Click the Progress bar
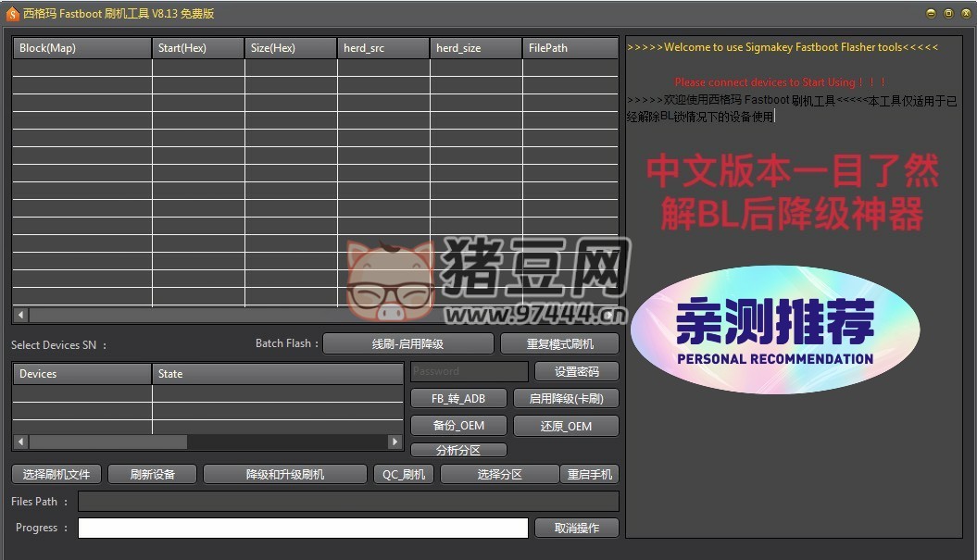 303,528
